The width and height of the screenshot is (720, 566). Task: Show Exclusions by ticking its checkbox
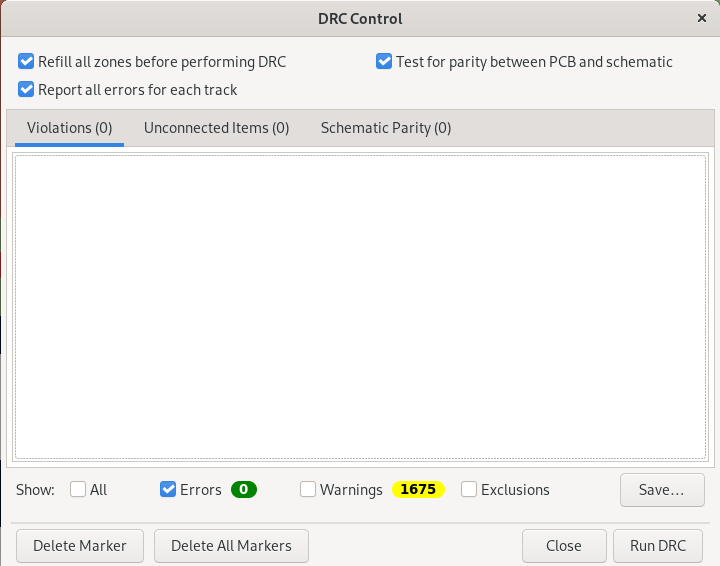tap(469, 490)
